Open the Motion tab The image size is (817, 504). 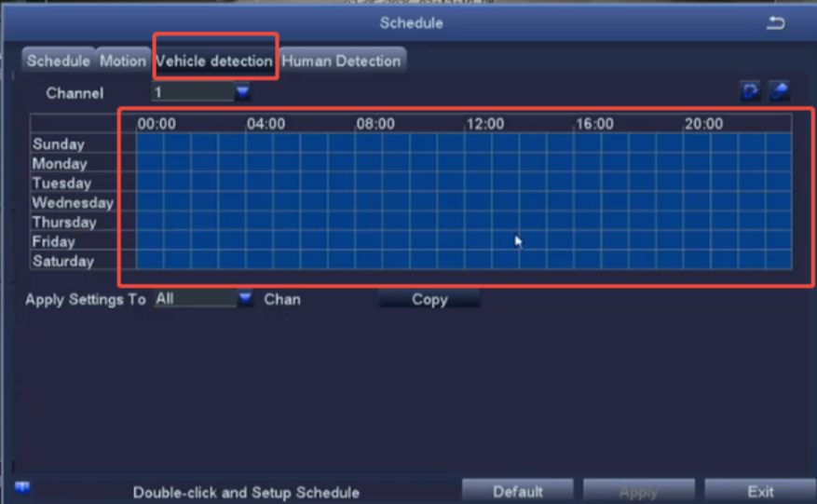coord(123,61)
